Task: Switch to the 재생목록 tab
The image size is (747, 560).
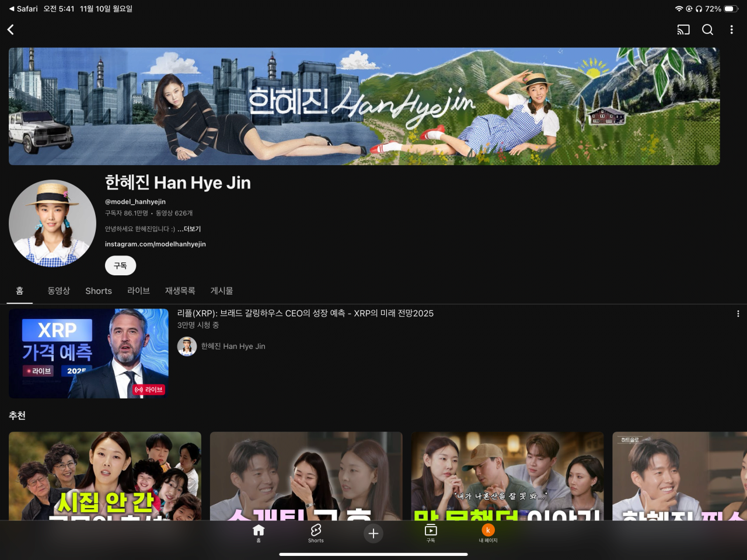Action: point(180,290)
